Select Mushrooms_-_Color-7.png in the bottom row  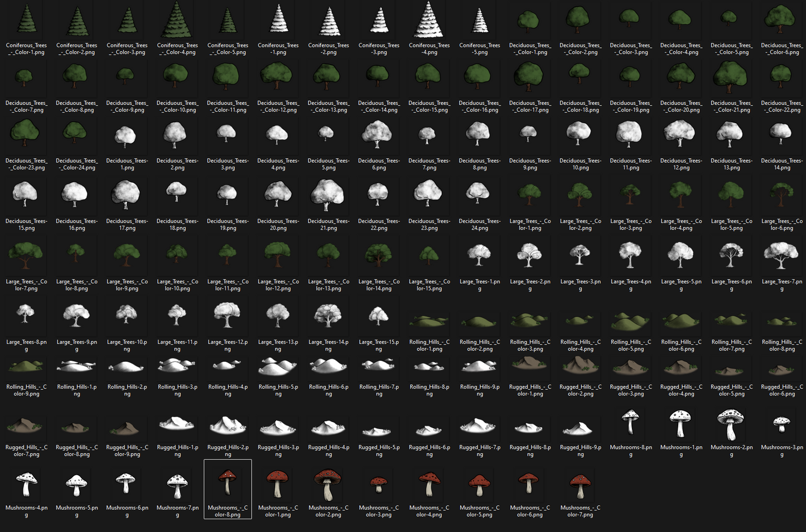pyautogui.click(x=580, y=484)
